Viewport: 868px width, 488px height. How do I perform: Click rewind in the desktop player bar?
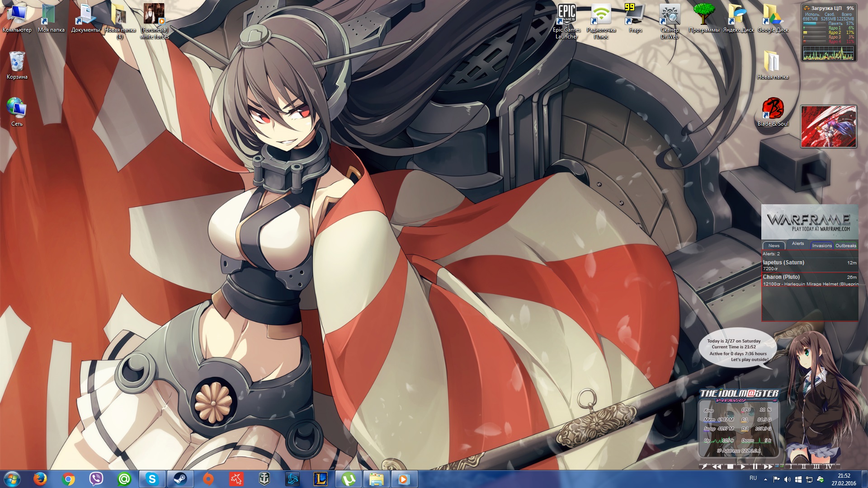717,466
